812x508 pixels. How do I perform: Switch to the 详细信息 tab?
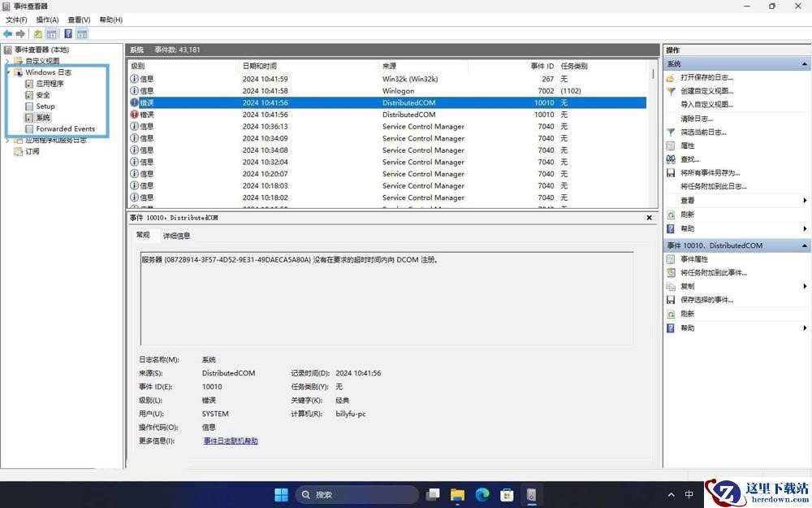176,236
